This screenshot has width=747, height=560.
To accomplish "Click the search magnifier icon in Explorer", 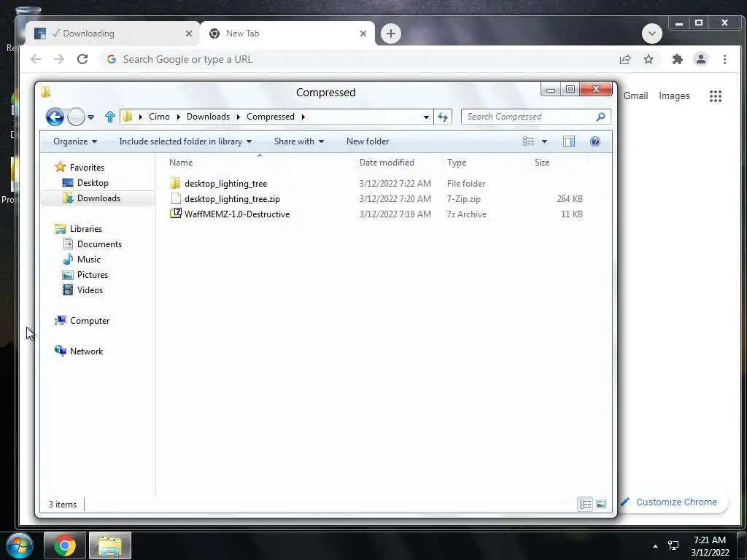I will tap(601, 117).
